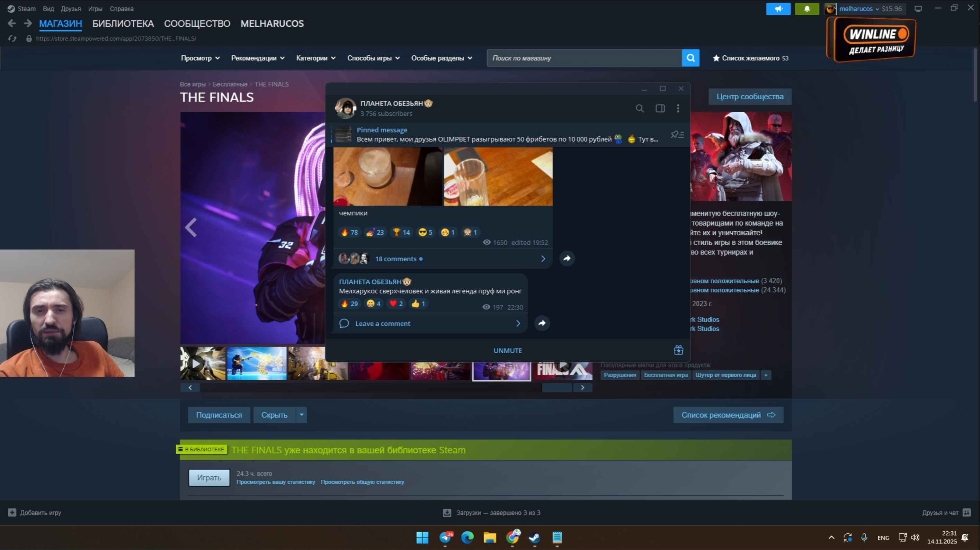This screenshot has height=550, width=980.
Task: Open search in the Telegram channel
Action: click(640, 109)
